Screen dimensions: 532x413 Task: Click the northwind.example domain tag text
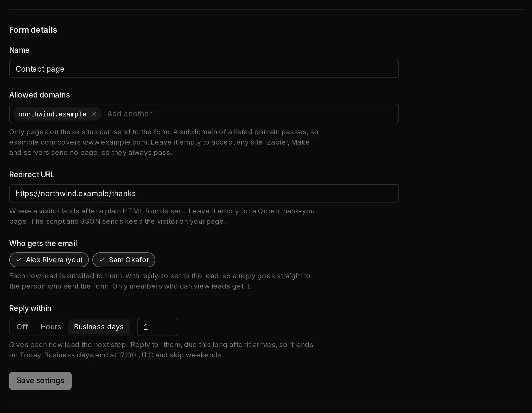[52, 114]
